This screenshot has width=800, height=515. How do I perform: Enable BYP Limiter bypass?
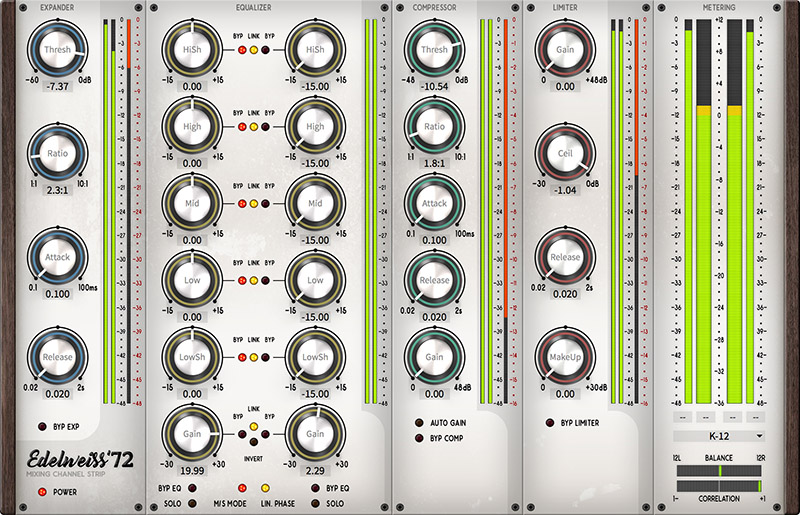(548, 423)
